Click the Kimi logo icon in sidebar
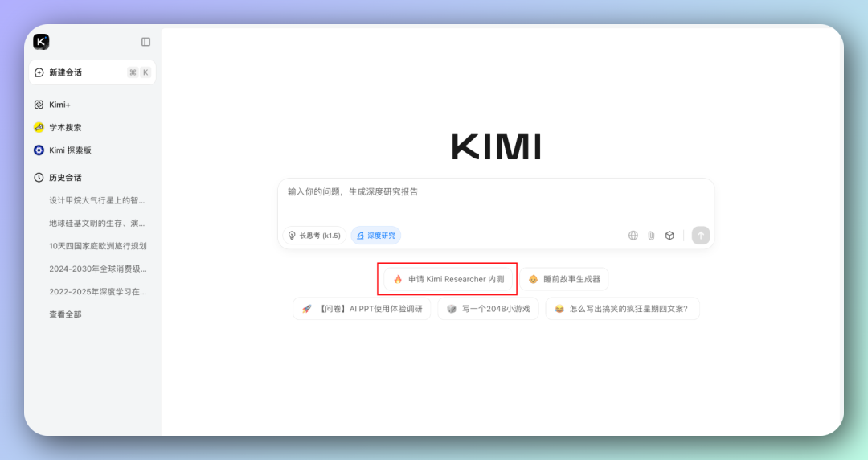This screenshot has width=868, height=460. tap(41, 42)
